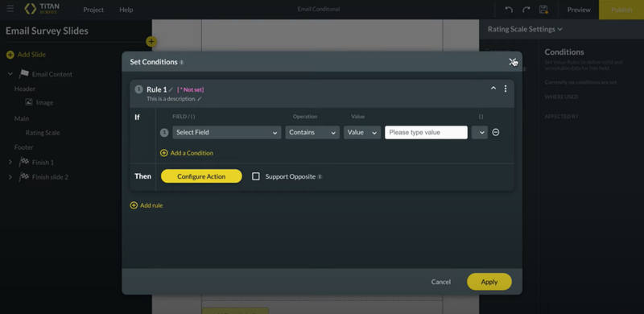The height and width of the screenshot is (314, 644).
Task: Click the Preview button
Action: [579, 10]
